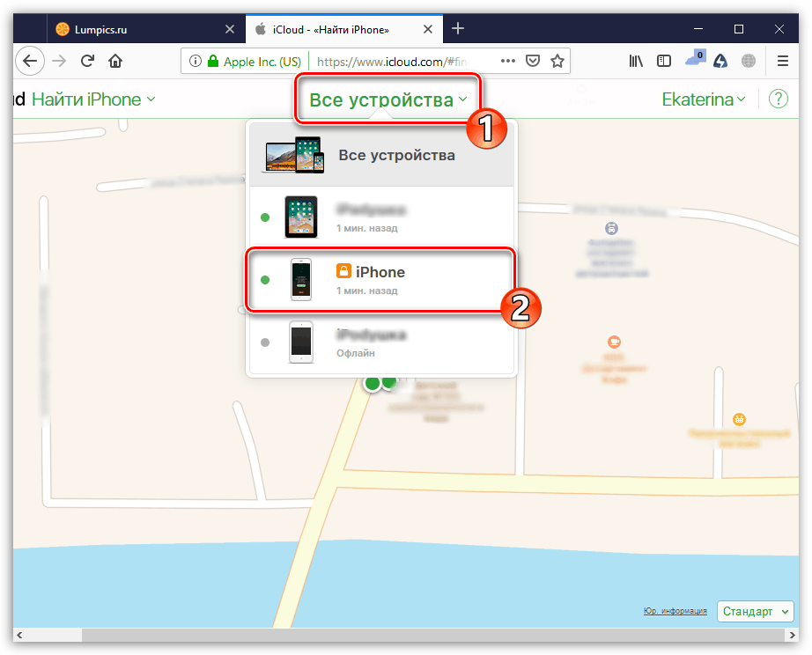Click the orange lock icon beside iPhone

coord(343,271)
